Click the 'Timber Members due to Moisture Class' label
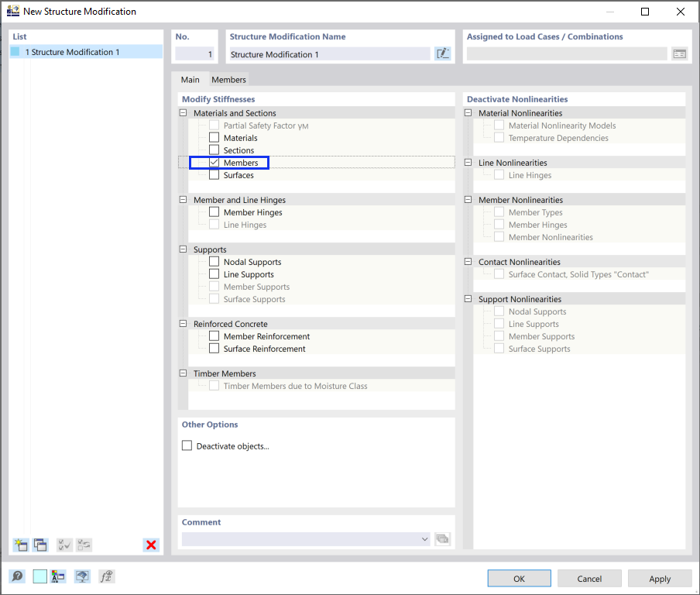The image size is (700, 595). click(296, 386)
